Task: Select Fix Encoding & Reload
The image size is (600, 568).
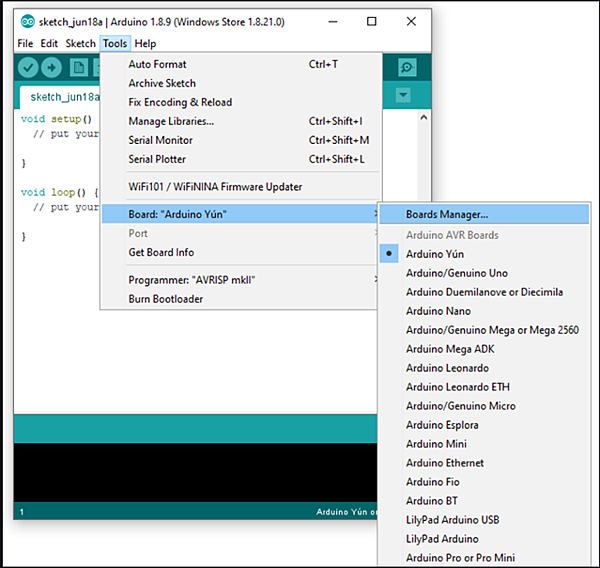Action: click(240, 102)
